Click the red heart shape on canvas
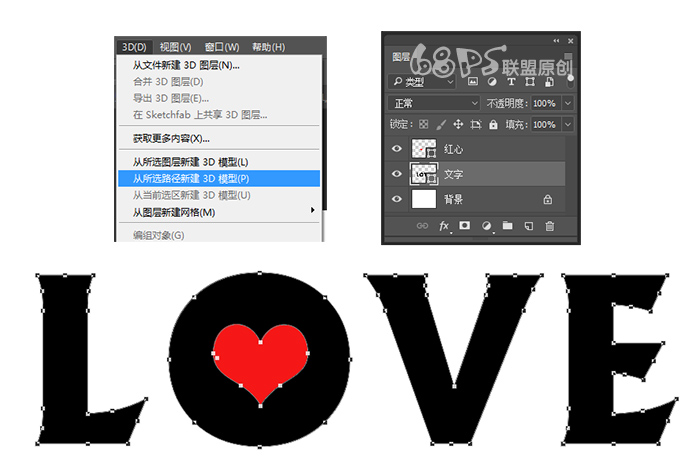 coord(261,362)
